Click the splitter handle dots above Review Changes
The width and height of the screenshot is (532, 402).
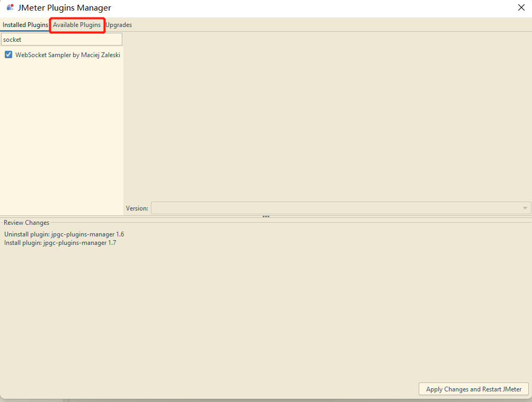pos(266,216)
